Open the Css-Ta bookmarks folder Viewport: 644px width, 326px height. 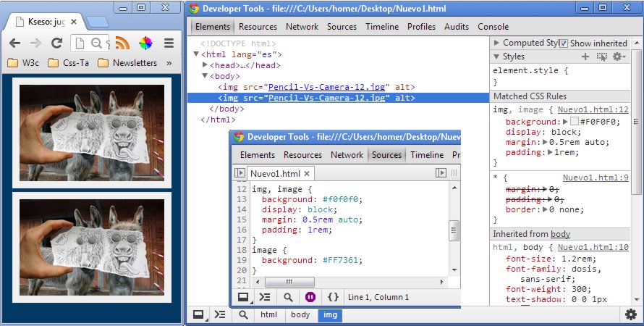[x=68, y=63]
